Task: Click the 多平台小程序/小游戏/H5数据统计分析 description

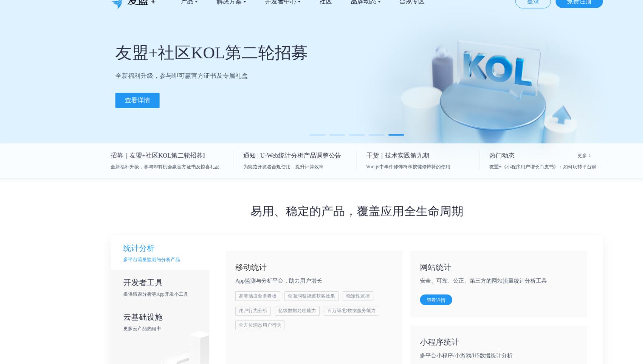Action: (x=466, y=355)
